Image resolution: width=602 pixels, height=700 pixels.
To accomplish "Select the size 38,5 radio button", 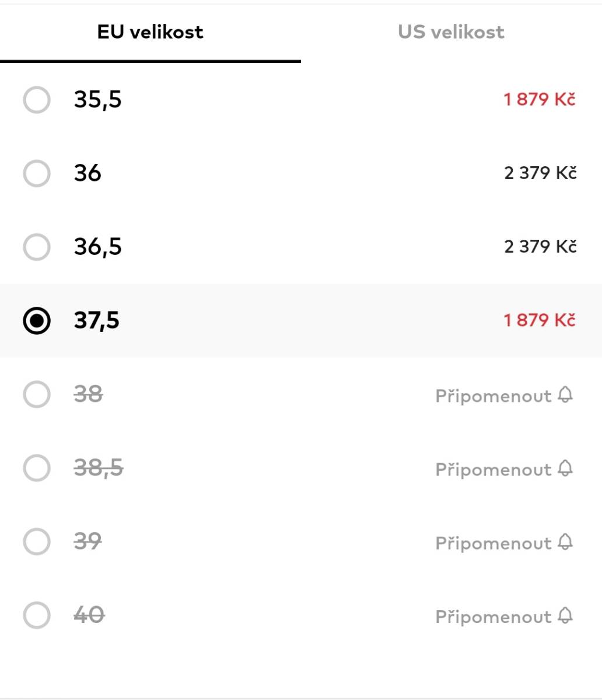I will tap(37, 468).
